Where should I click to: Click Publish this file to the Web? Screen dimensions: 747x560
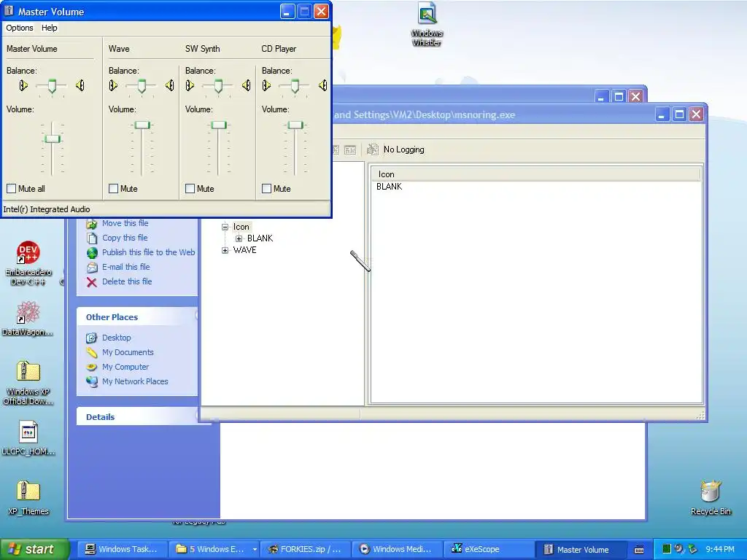(149, 252)
